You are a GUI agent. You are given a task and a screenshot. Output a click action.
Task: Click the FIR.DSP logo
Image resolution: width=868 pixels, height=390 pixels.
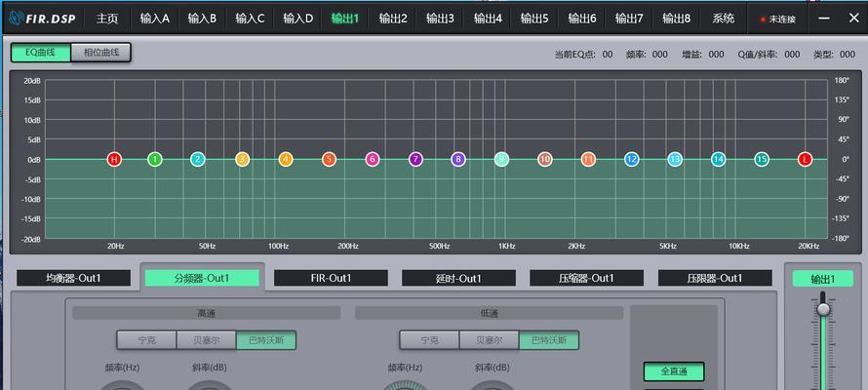point(42,19)
